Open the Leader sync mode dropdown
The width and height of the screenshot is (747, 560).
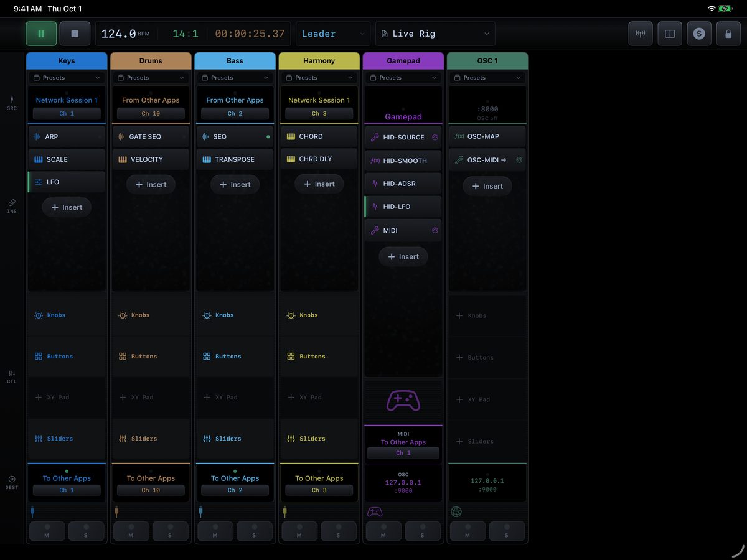[334, 34]
